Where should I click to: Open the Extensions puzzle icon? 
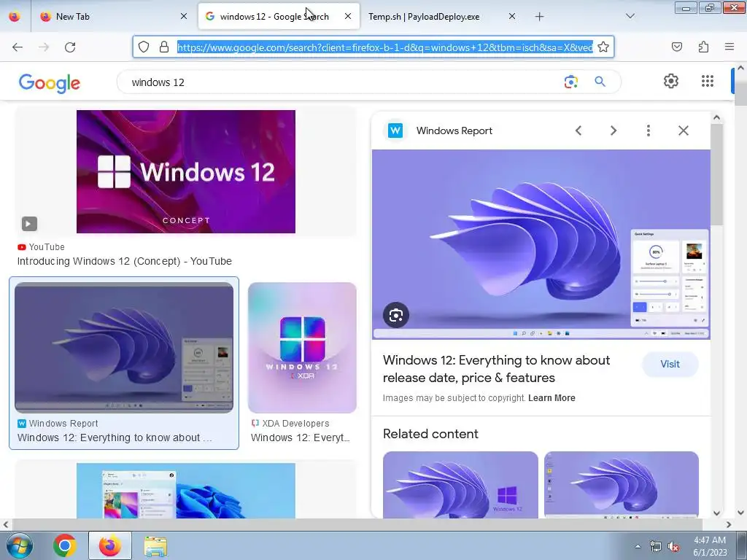(x=703, y=47)
